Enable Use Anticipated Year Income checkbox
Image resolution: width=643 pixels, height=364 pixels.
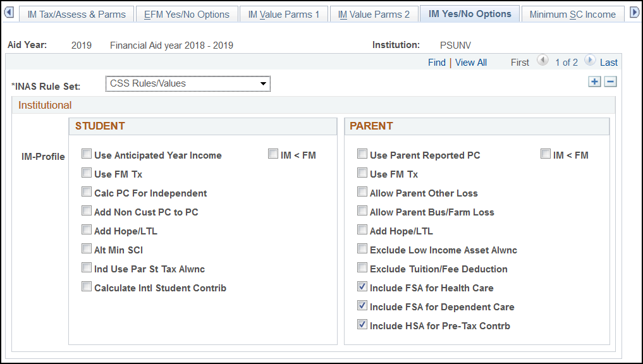[x=87, y=154]
